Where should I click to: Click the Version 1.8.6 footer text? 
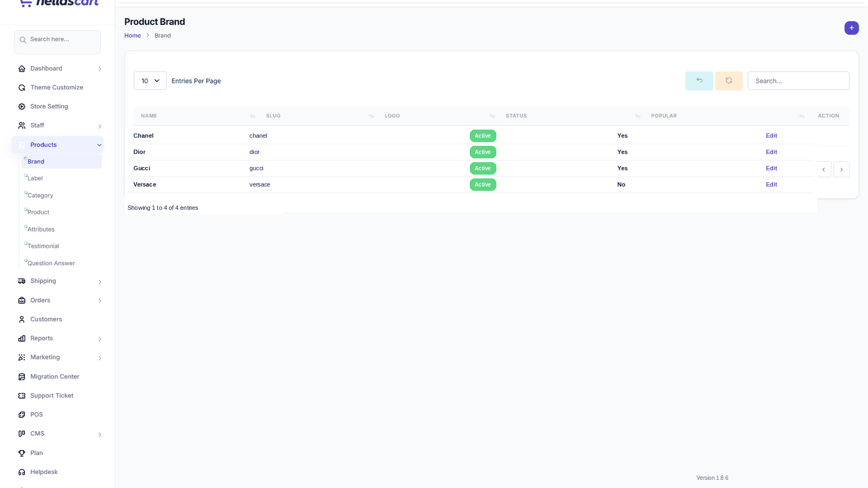point(712,478)
